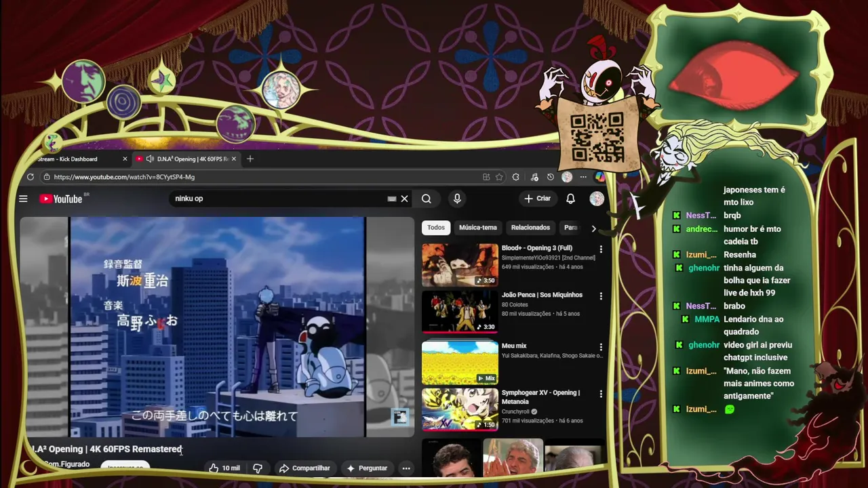Image resolution: width=868 pixels, height=488 pixels.
Task: Open the browser history icon
Action: click(550, 177)
